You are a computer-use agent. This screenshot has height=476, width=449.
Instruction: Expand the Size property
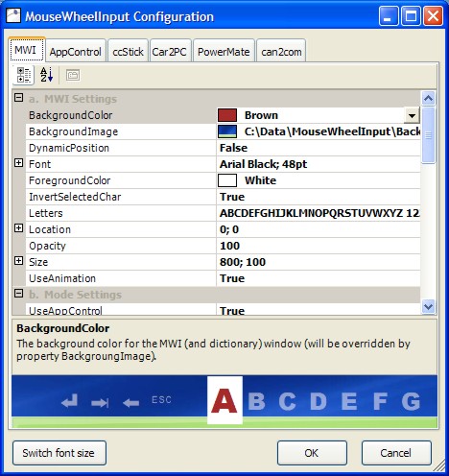point(19,261)
